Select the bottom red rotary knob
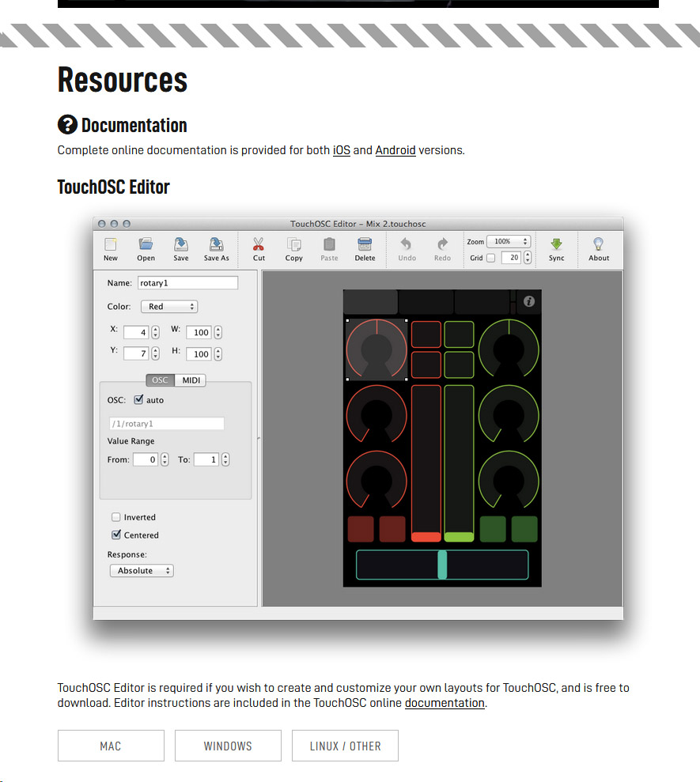This screenshot has width=700, height=782. [376, 480]
